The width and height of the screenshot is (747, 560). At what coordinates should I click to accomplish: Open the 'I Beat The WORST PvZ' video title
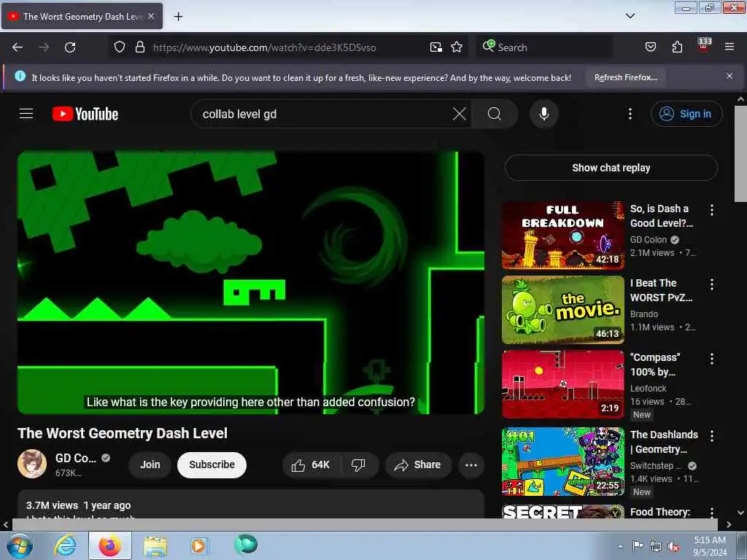click(x=661, y=290)
